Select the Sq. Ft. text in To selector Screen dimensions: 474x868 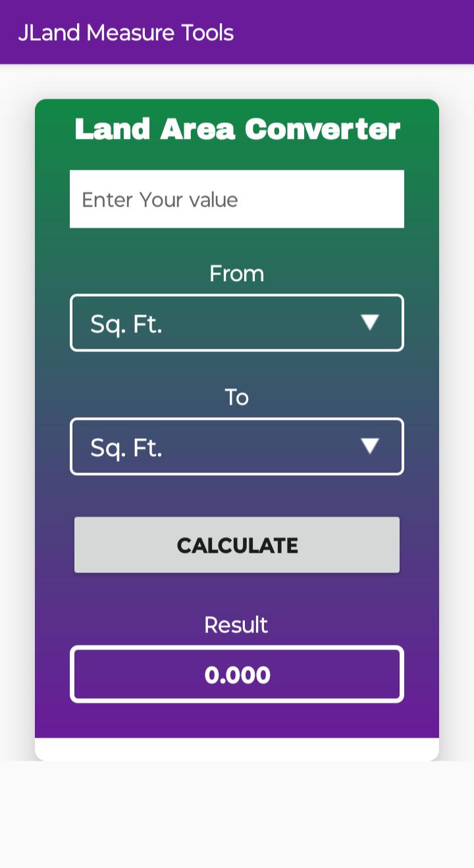click(x=126, y=447)
